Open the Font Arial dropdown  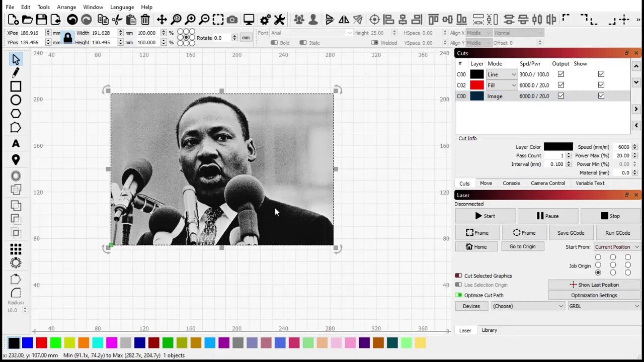pyautogui.click(x=311, y=33)
